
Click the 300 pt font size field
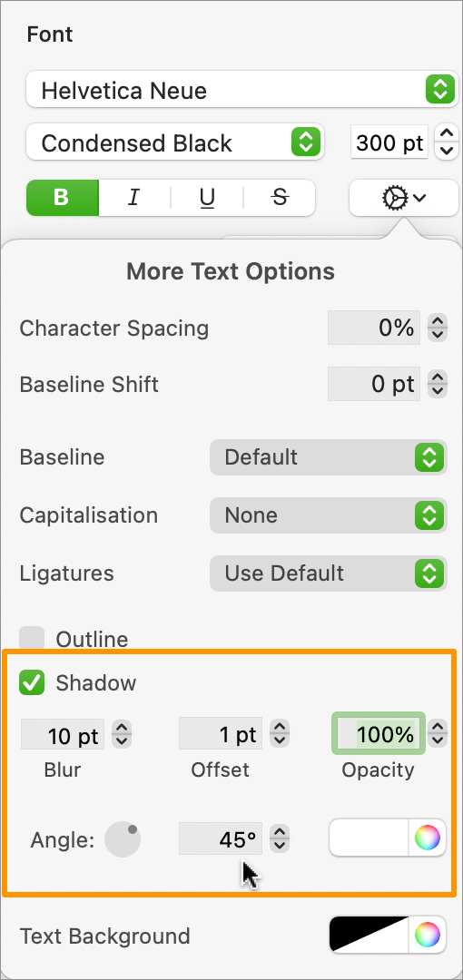389,143
